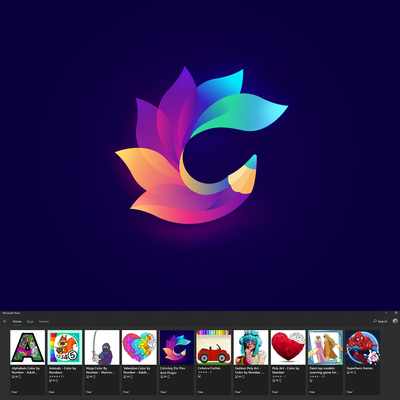The height and width of the screenshot is (400, 400).
Task: Click the 'Paint top models' title text
Action: point(324,370)
